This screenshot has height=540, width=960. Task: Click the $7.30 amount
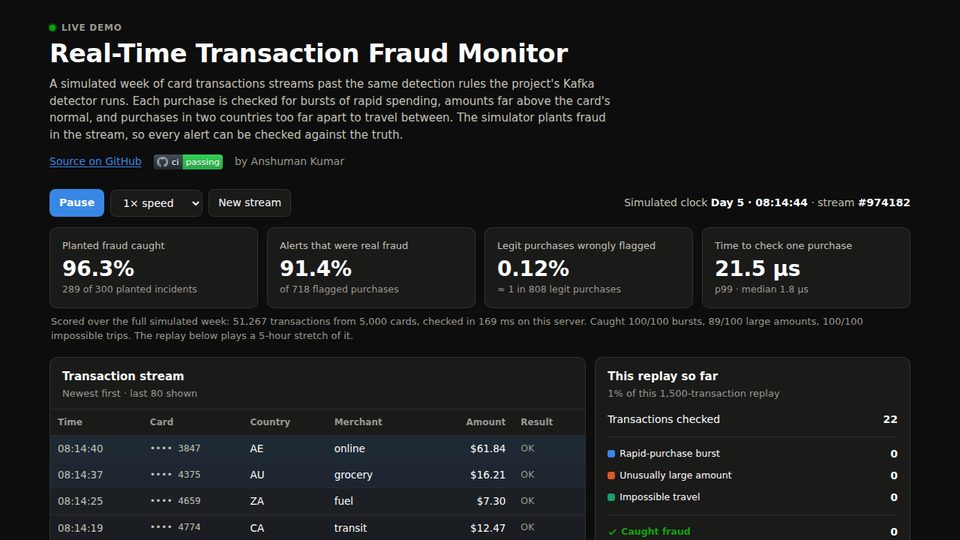tap(491, 501)
